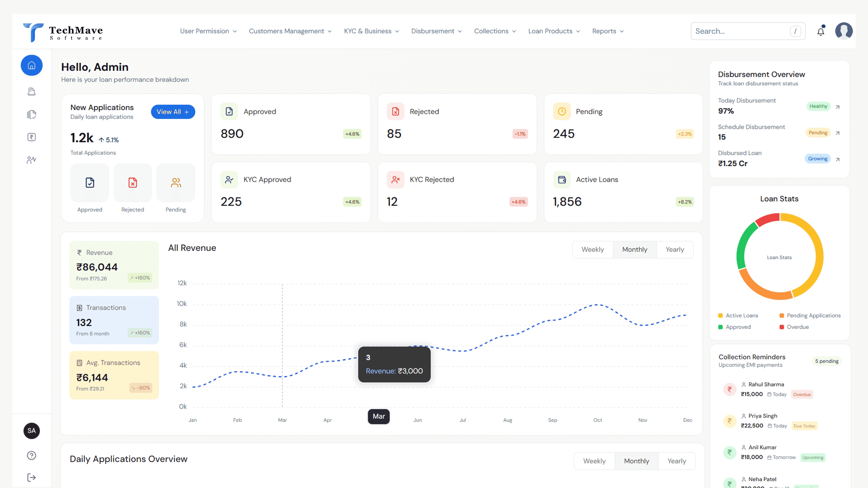Click the Overdue red legend swatch
This screenshot has height=488, width=868.
pyautogui.click(x=782, y=327)
